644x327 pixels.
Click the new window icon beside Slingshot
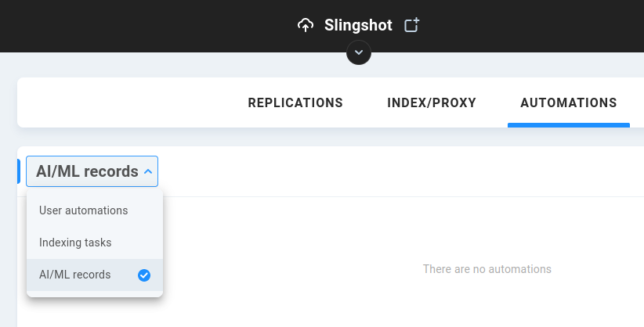pos(412,25)
